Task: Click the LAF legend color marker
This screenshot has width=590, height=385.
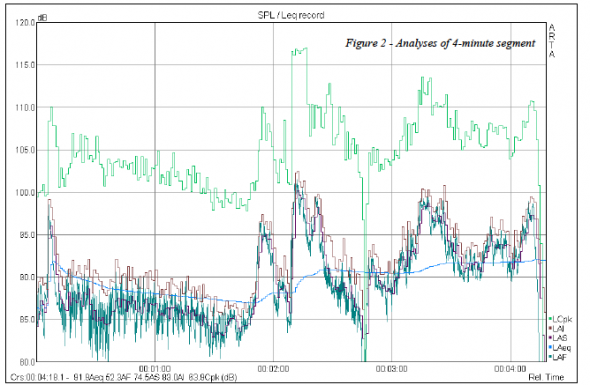Action: [550, 357]
